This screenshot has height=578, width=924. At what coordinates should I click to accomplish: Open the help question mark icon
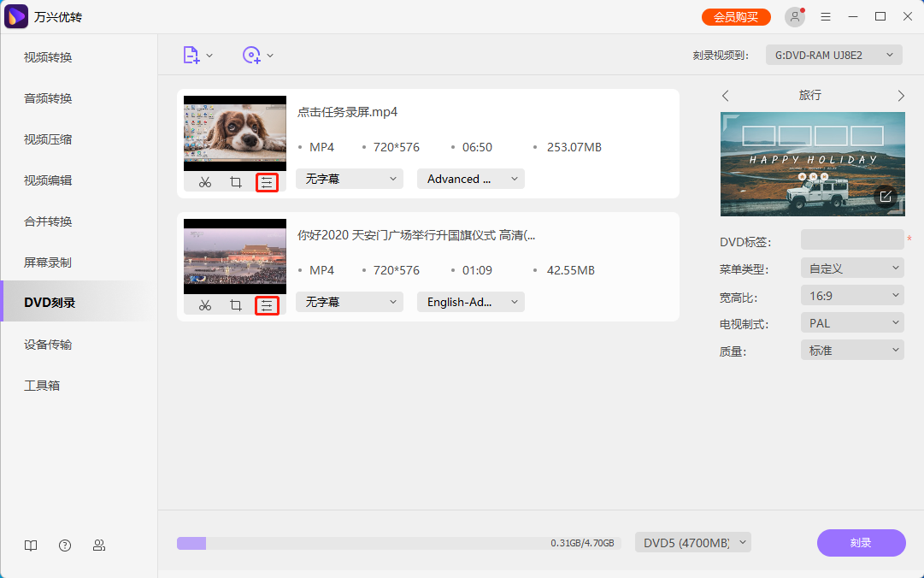tap(65, 545)
